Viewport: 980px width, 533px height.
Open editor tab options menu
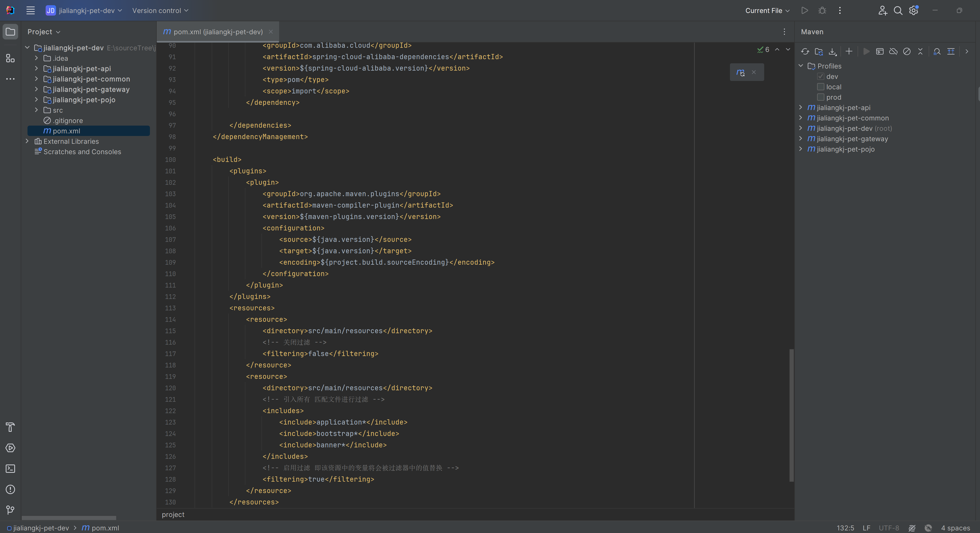coord(784,32)
